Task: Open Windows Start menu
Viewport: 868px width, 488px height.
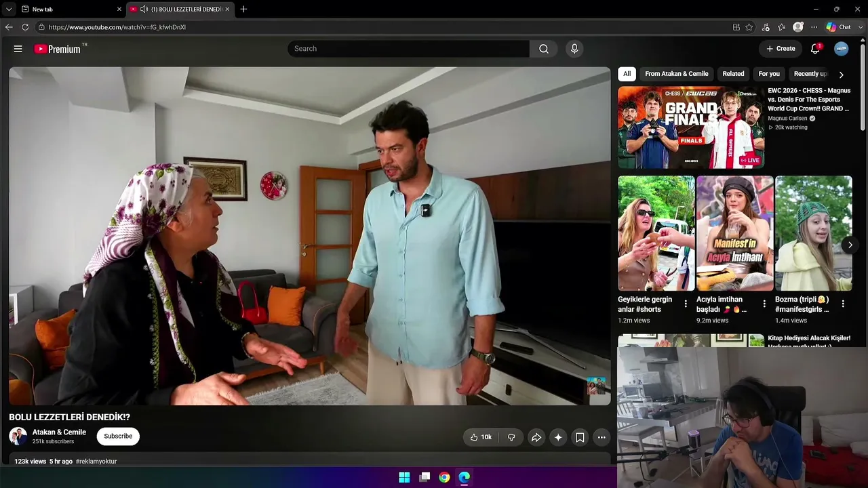Action: [404, 477]
